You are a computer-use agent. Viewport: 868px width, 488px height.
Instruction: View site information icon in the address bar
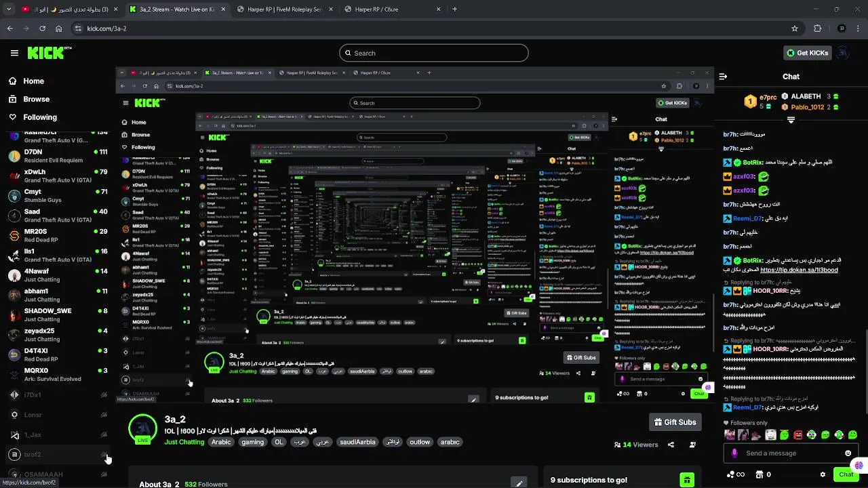79,28
